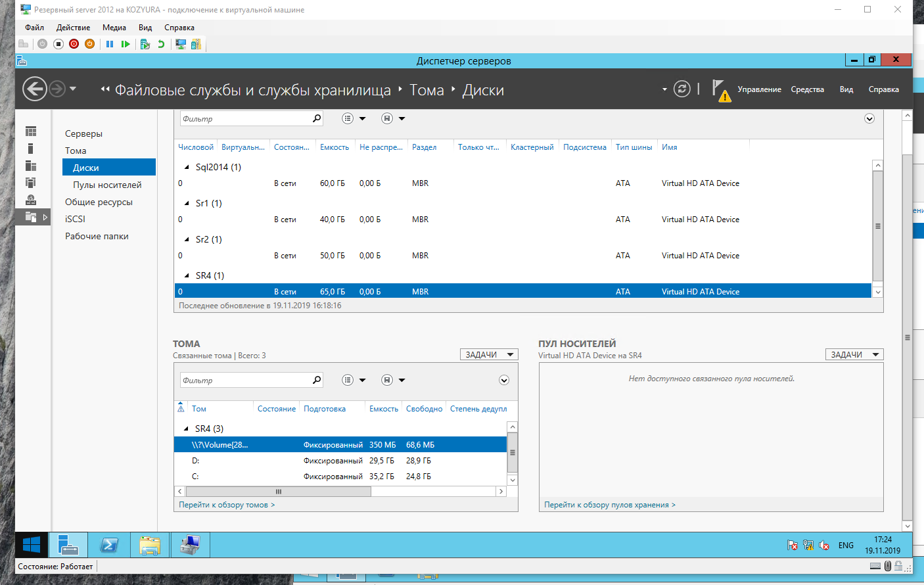Click the volumes horizontal scrollbar thumb
Image resolution: width=924 pixels, height=585 pixels.
(279, 491)
